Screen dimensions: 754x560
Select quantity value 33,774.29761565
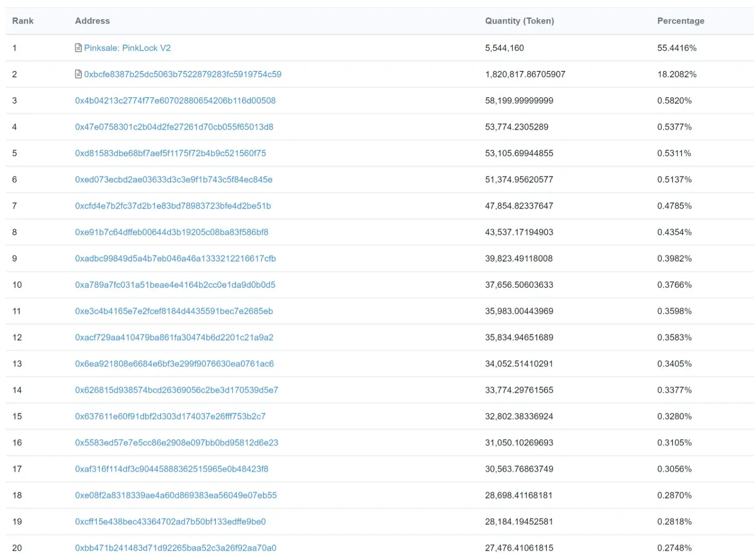(x=519, y=389)
